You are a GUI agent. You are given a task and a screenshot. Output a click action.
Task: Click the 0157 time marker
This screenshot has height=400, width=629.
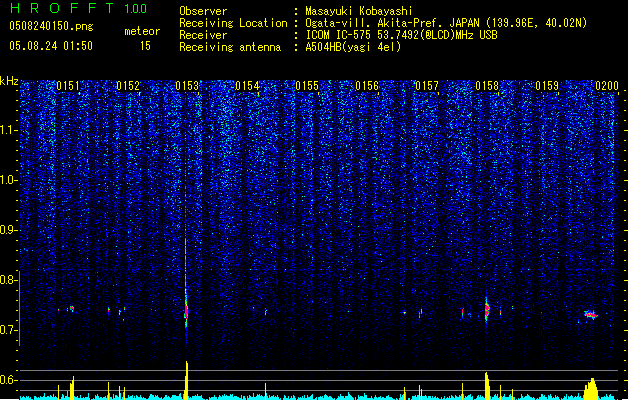[x=427, y=85]
